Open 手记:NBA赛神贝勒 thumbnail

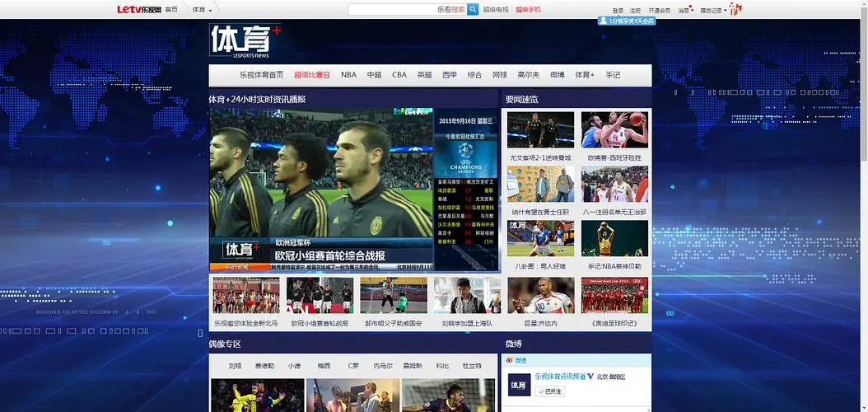click(614, 238)
